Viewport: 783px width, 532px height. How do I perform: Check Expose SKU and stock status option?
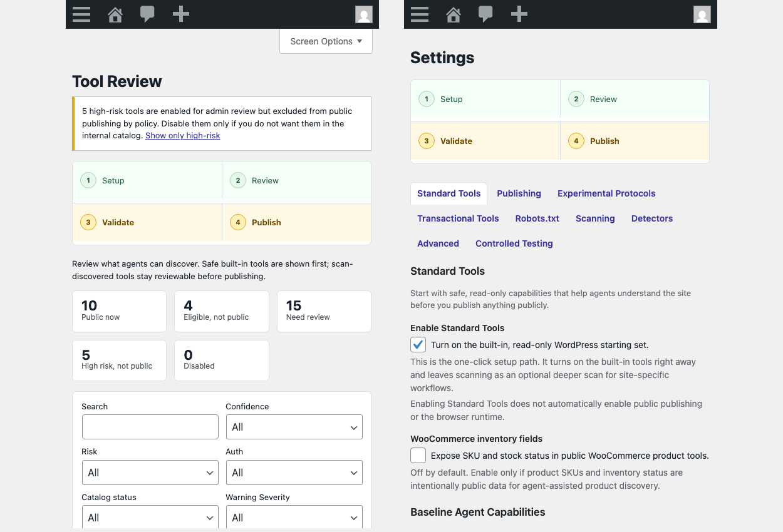tap(418, 456)
